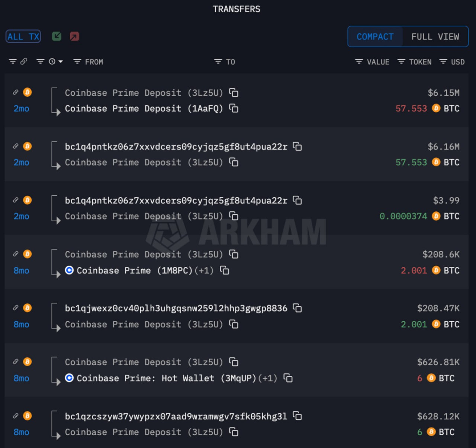Open the Coinbase Prime Deposit (1AaFQ) link
Screen dimensions: 476x448
pos(144,108)
